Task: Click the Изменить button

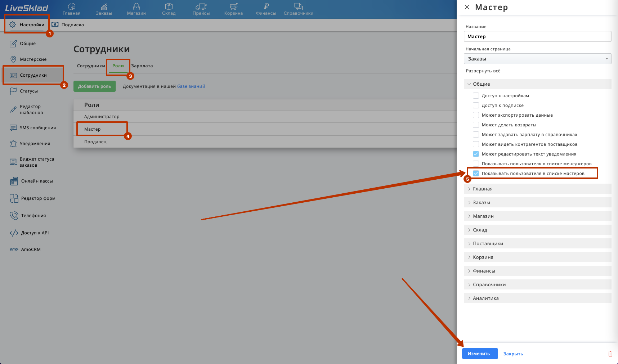Action: tap(480, 354)
